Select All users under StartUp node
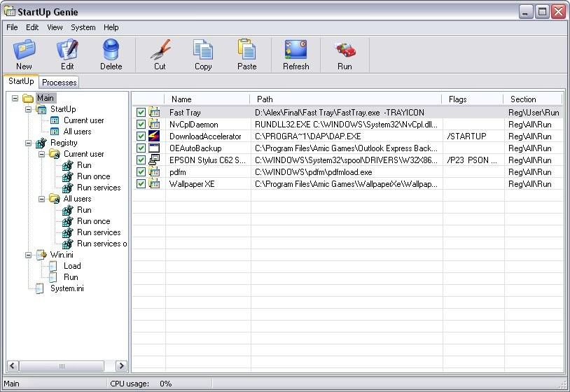570x392 pixels. tap(77, 132)
